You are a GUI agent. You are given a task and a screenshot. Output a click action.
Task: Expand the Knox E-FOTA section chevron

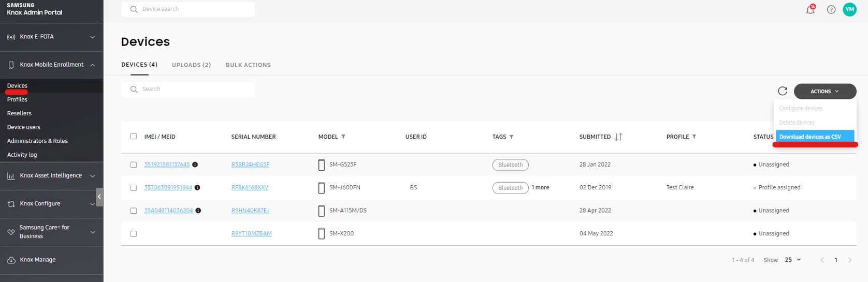(x=93, y=37)
